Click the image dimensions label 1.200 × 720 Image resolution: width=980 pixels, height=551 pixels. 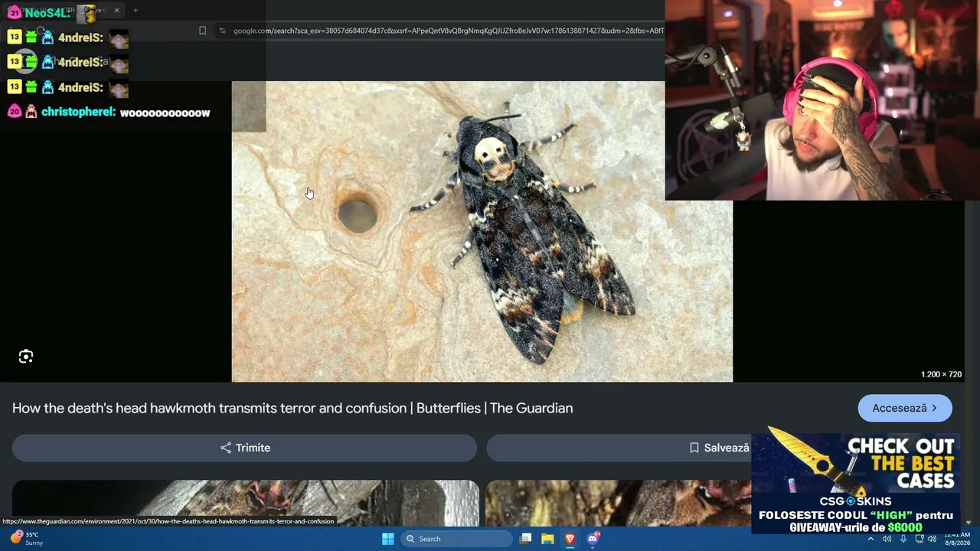tap(941, 374)
